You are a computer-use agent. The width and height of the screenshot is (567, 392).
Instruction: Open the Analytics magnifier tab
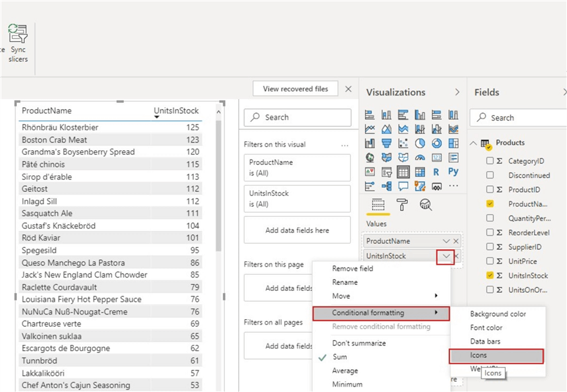(x=426, y=205)
